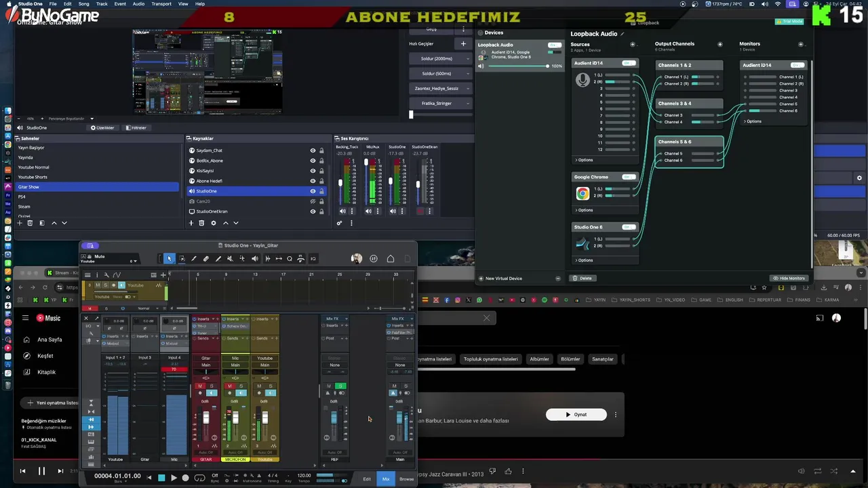Click New Virtual Device in Loopback
Screen dimensions: 868x488
[x=500, y=278]
